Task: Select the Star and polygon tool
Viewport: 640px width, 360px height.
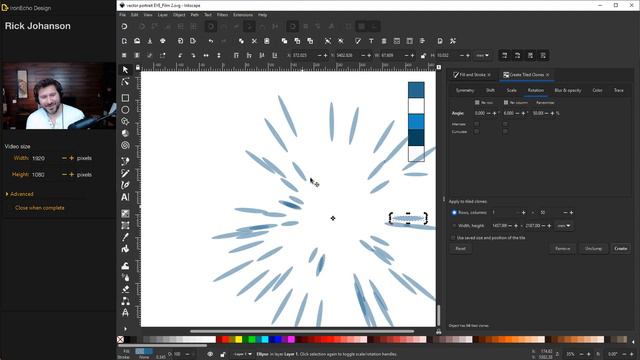Action: coord(125,121)
